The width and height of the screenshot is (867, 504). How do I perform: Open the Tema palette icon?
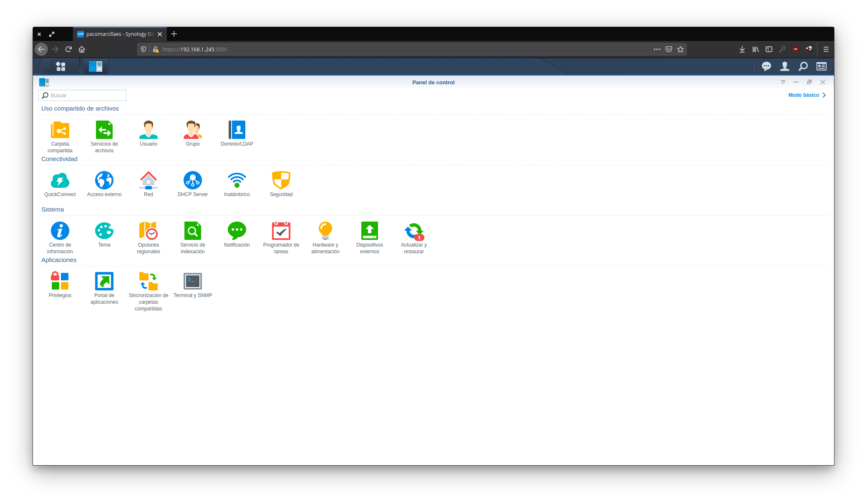pos(104,231)
